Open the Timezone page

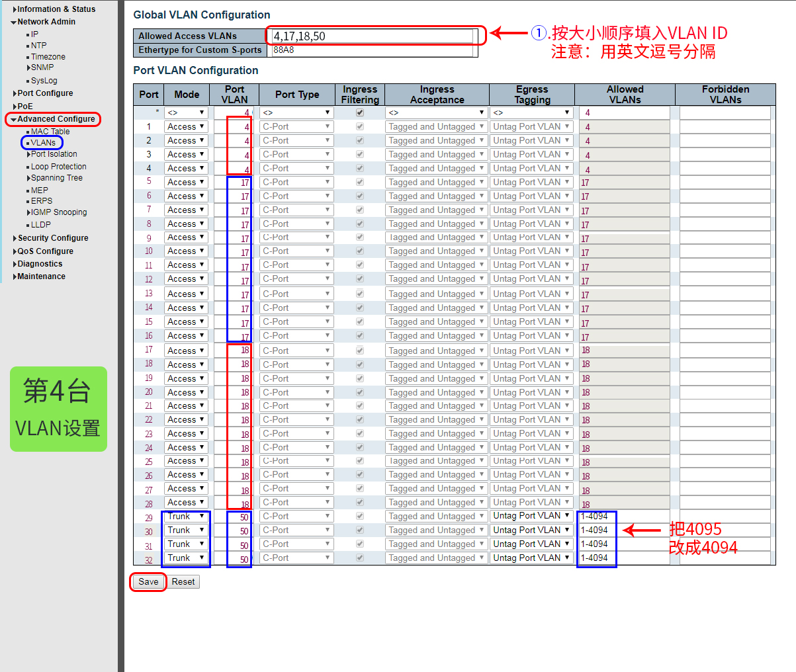(x=48, y=57)
